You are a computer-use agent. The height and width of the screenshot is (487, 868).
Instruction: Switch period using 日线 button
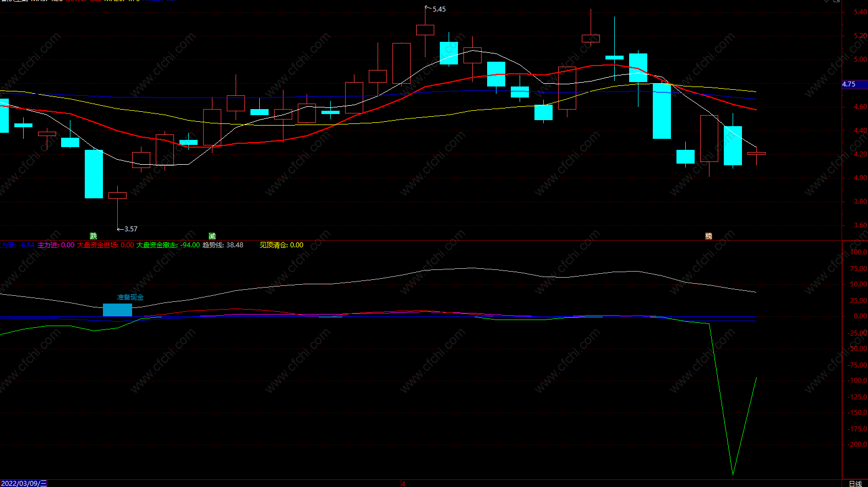coord(855,484)
